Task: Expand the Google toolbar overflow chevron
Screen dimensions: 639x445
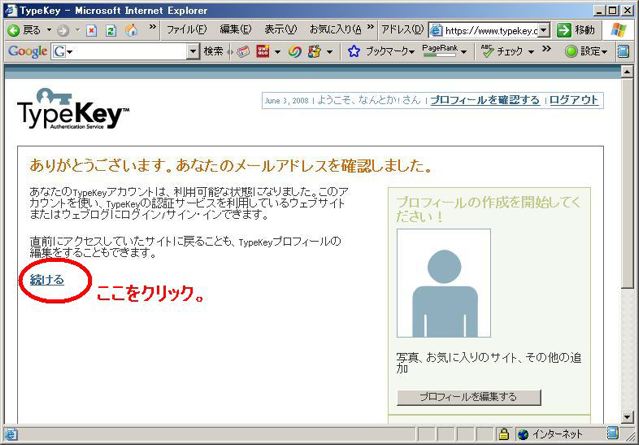Action: click(x=546, y=48)
